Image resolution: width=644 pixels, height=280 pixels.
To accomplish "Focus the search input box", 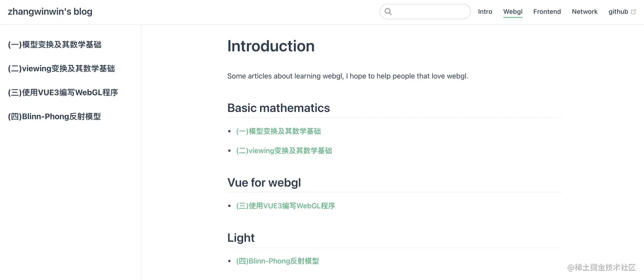I will pyautogui.click(x=425, y=12).
